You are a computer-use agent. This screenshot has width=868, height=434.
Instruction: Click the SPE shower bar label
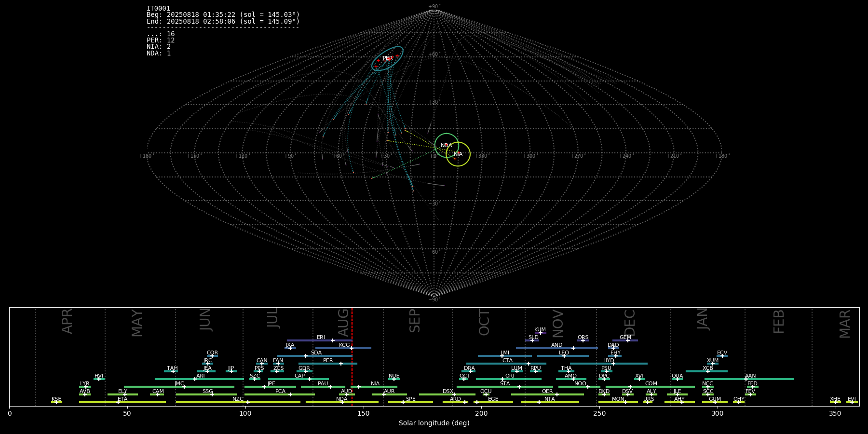point(411,399)
